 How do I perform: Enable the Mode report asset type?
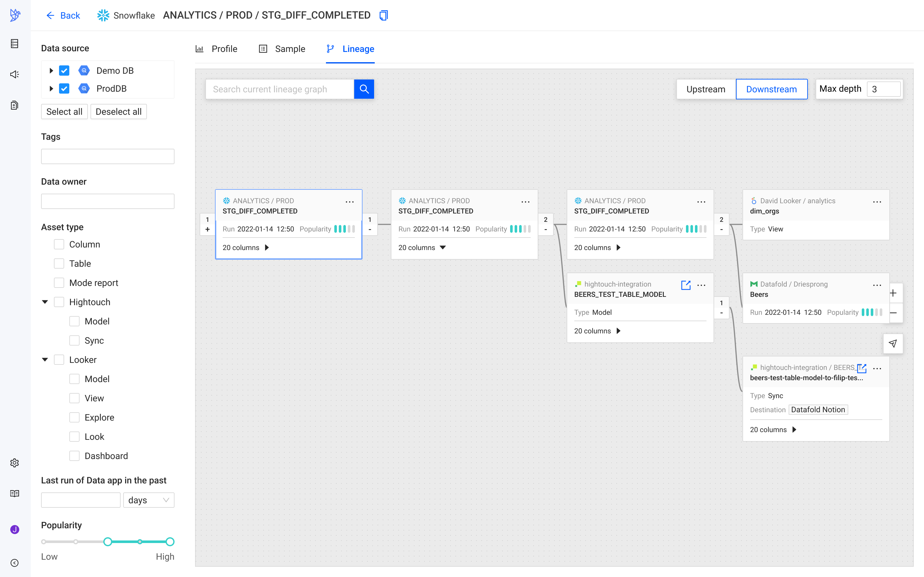click(59, 282)
